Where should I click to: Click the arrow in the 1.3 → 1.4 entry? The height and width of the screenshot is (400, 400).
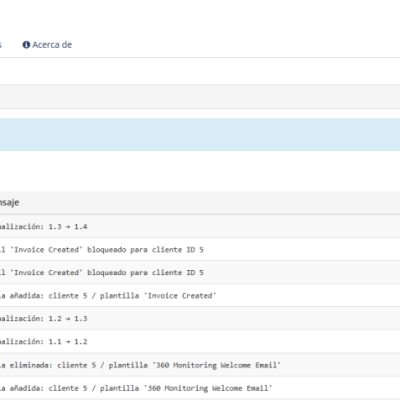click(x=68, y=227)
